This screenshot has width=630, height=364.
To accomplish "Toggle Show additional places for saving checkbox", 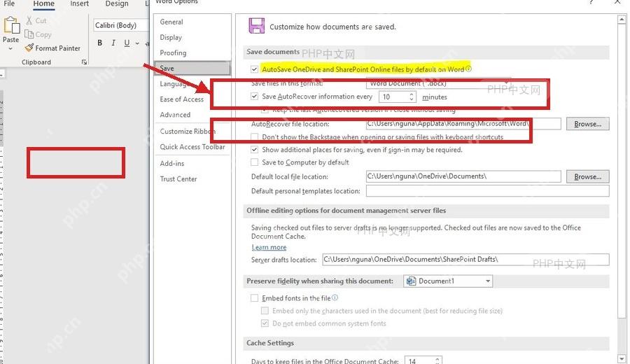I will pos(254,150).
